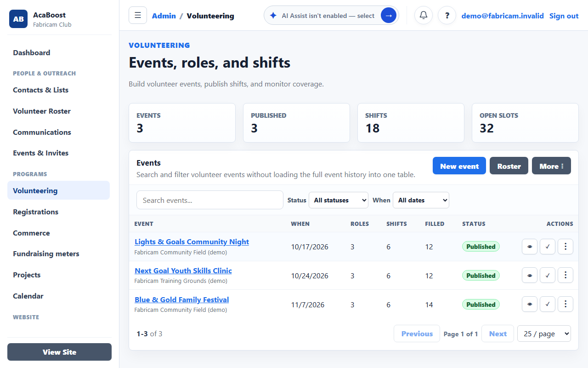Open the three-dot menu for Blue & Gold Family Festival
The height and width of the screenshot is (368, 588).
click(x=565, y=305)
